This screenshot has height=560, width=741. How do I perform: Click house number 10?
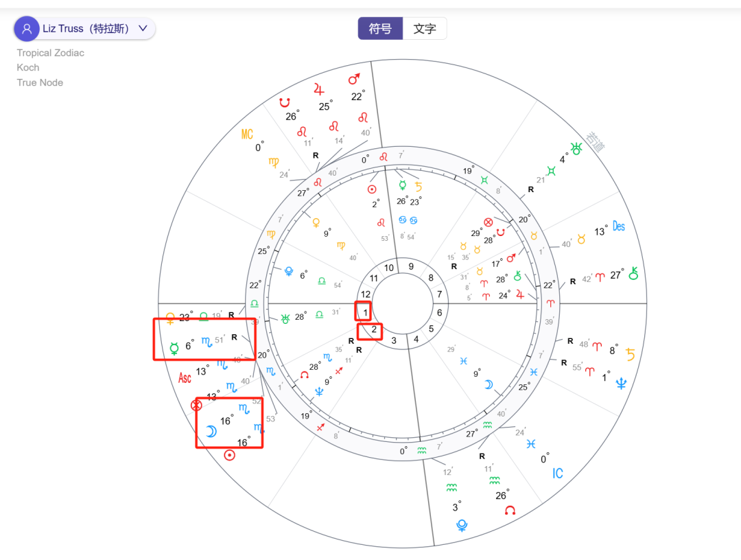click(x=389, y=268)
